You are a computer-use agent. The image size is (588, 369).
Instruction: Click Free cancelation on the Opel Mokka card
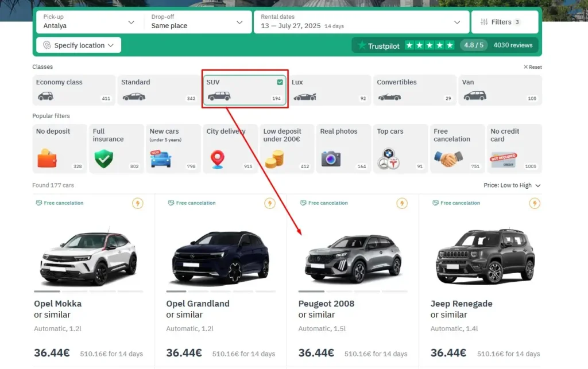(x=60, y=203)
